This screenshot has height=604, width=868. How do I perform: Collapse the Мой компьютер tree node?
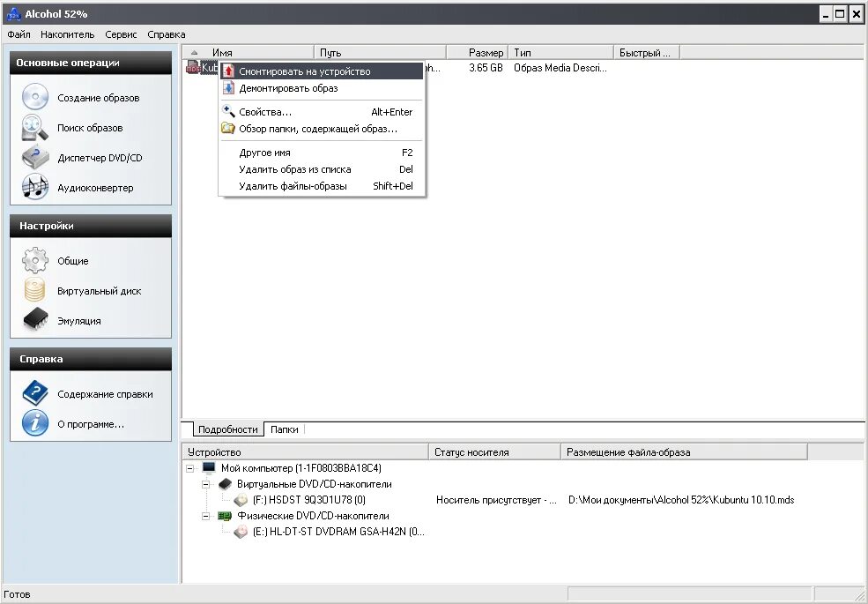pyautogui.click(x=189, y=468)
